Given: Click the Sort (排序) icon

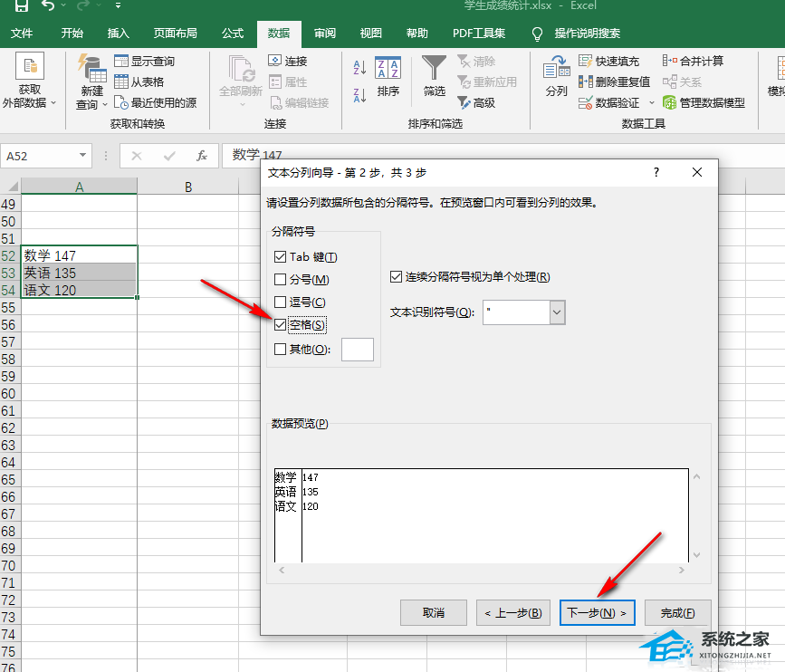Looking at the screenshot, I should pyautogui.click(x=388, y=71).
